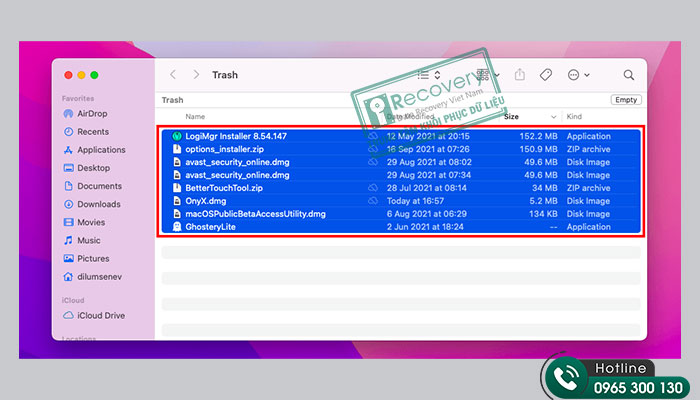Open Movies in the sidebar
The width and height of the screenshot is (700, 400).
click(x=84, y=222)
